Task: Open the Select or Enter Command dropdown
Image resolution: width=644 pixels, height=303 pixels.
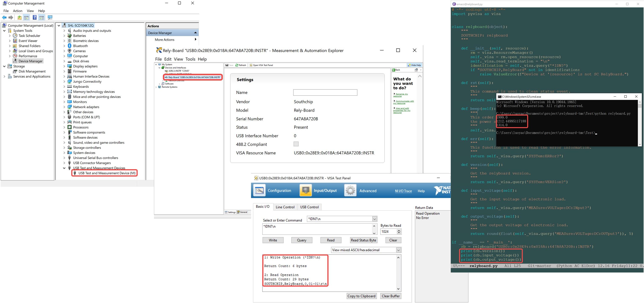Action: (375, 219)
